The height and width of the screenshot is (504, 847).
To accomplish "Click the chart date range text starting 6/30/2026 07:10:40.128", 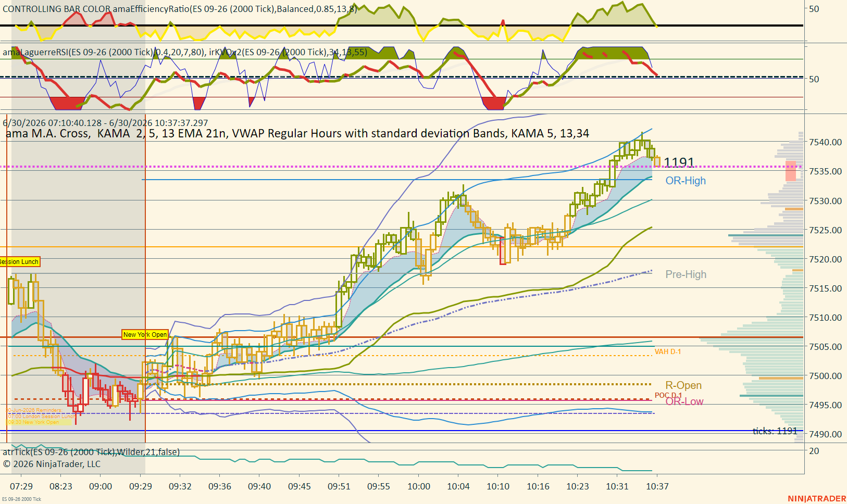I will (105, 123).
